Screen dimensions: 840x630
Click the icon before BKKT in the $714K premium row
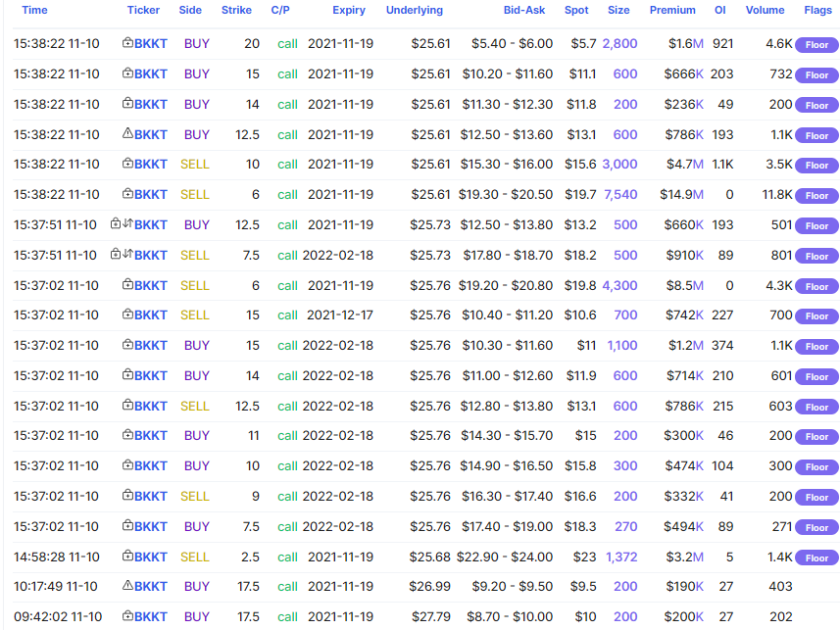[127, 375]
